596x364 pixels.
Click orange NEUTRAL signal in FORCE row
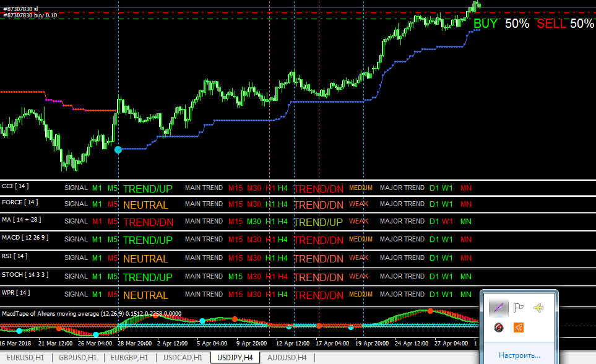click(145, 205)
